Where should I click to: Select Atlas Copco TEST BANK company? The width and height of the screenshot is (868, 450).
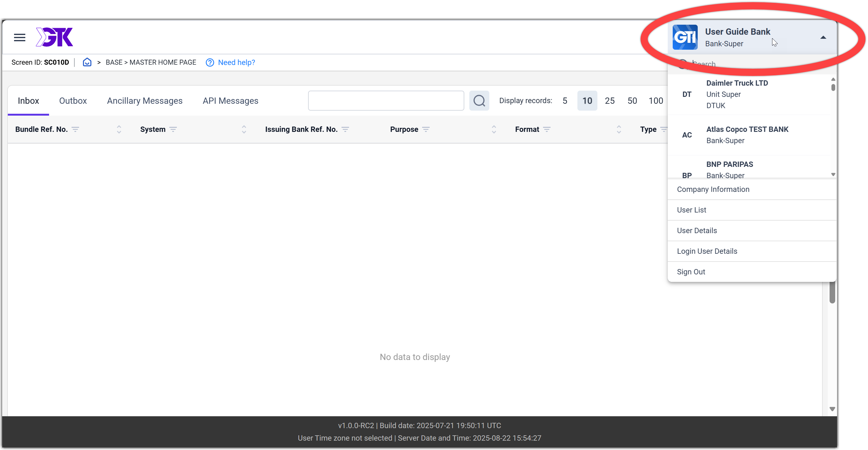749,135
